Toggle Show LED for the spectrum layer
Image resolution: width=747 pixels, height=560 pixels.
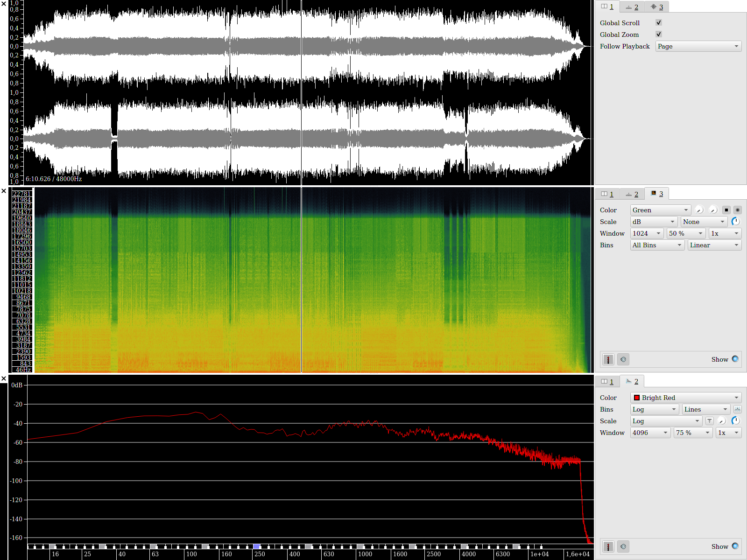[735, 546]
